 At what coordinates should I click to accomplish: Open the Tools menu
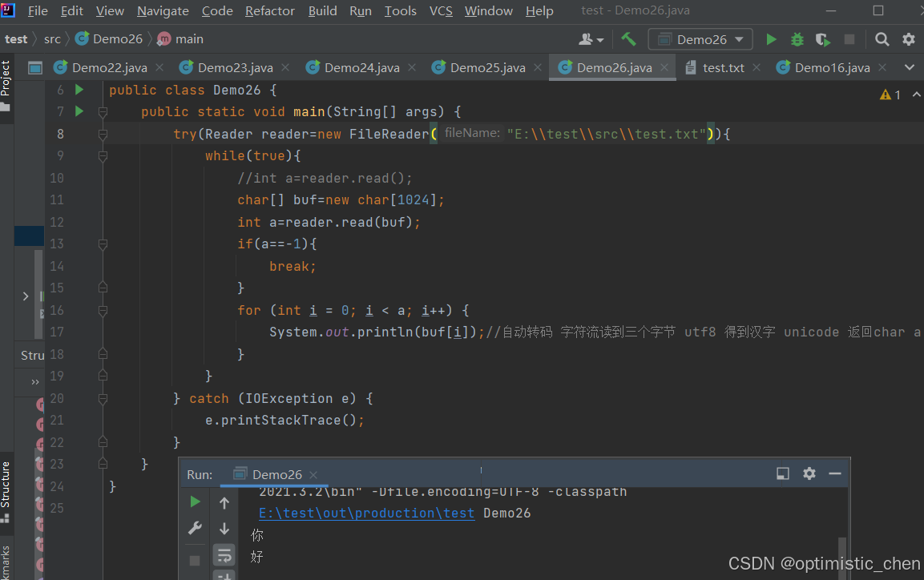point(401,10)
